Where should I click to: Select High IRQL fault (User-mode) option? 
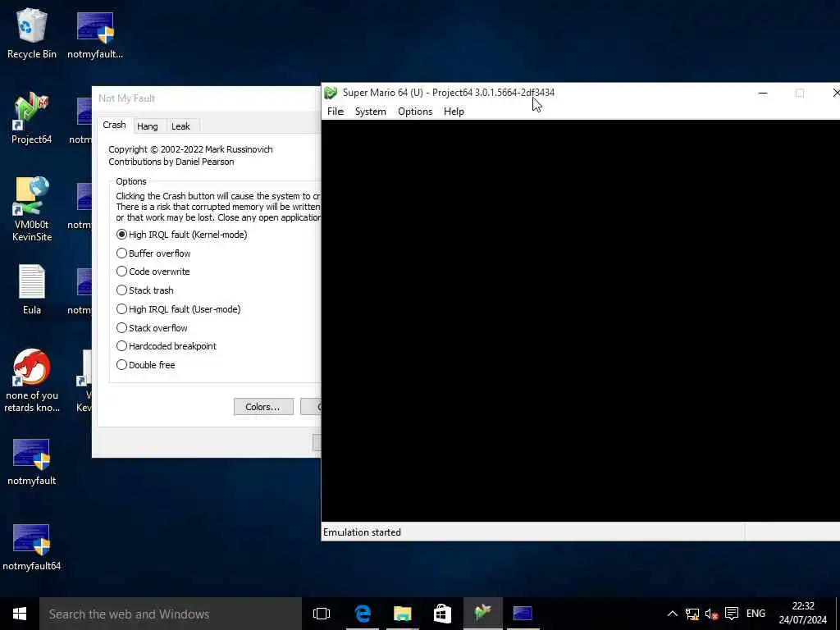click(x=178, y=309)
